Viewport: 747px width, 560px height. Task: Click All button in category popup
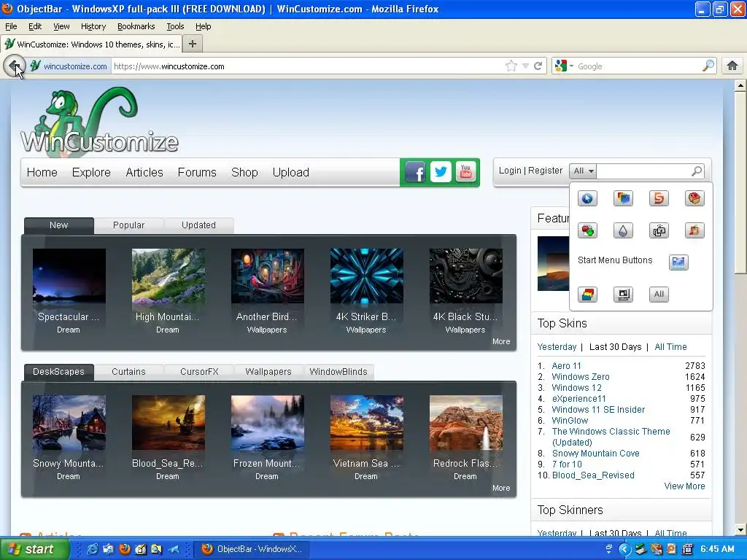click(659, 295)
